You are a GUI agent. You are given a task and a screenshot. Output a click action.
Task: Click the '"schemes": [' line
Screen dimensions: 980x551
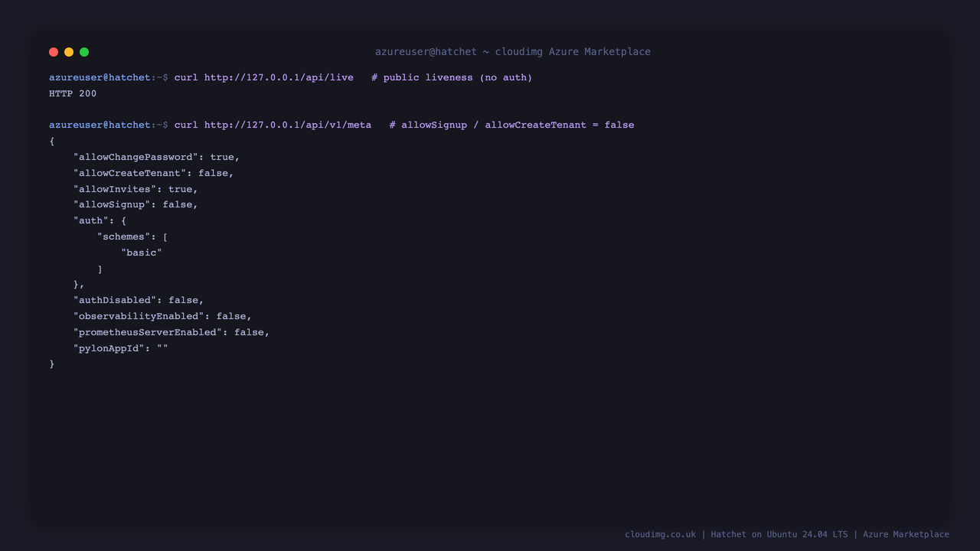(132, 236)
